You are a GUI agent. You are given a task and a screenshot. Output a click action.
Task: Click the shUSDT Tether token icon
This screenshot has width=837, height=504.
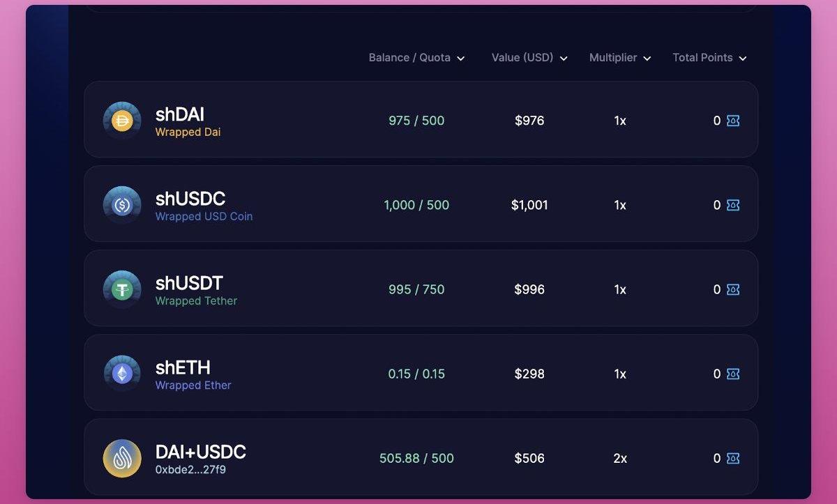(x=122, y=289)
